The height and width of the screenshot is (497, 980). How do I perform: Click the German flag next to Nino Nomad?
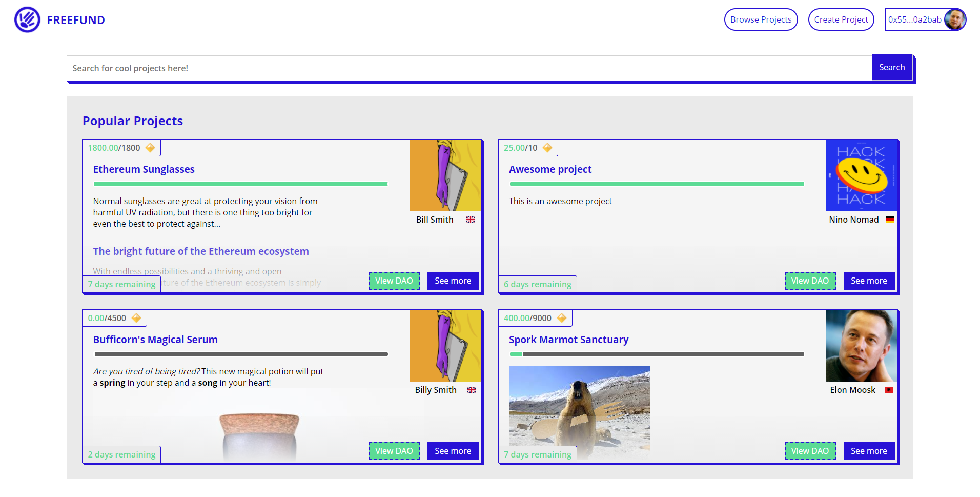[x=890, y=220]
